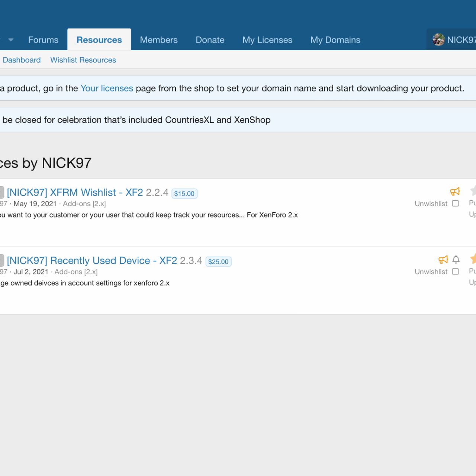
Task: Click NICK97 avatar in the top bar
Action: click(438, 39)
